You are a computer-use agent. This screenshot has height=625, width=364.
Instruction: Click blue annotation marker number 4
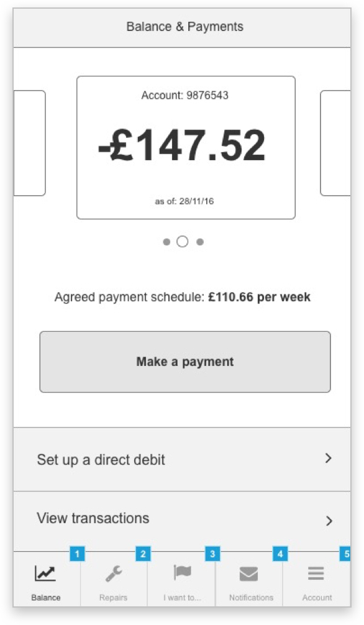[x=280, y=554]
